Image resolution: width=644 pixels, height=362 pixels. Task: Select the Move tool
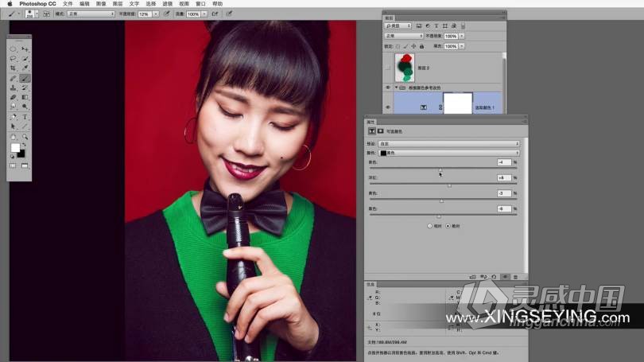[x=25, y=49]
